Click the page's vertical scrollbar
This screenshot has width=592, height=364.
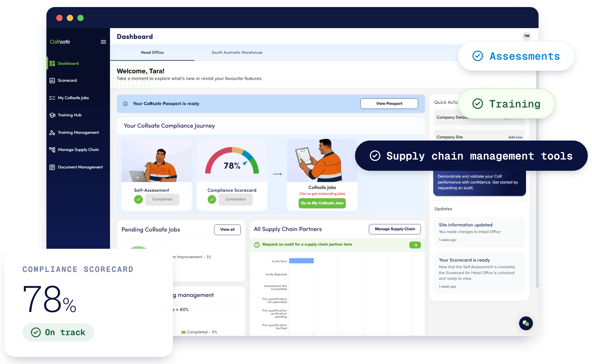pos(537,178)
